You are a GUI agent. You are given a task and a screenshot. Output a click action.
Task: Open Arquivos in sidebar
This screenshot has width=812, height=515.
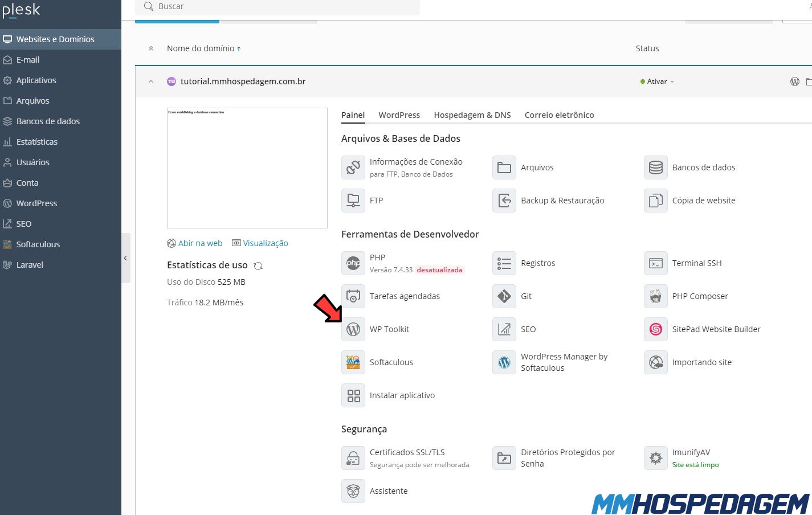point(60,101)
